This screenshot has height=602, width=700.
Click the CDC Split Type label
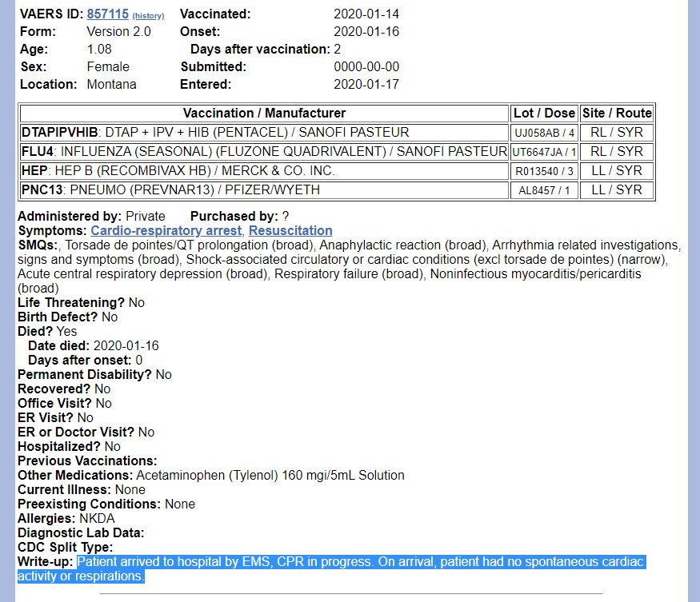click(x=65, y=548)
